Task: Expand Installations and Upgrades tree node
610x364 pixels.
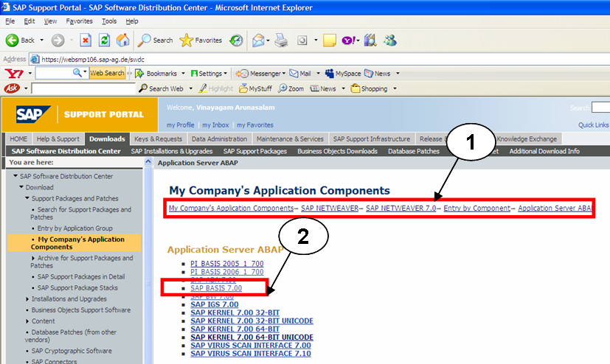Action: click(x=27, y=298)
